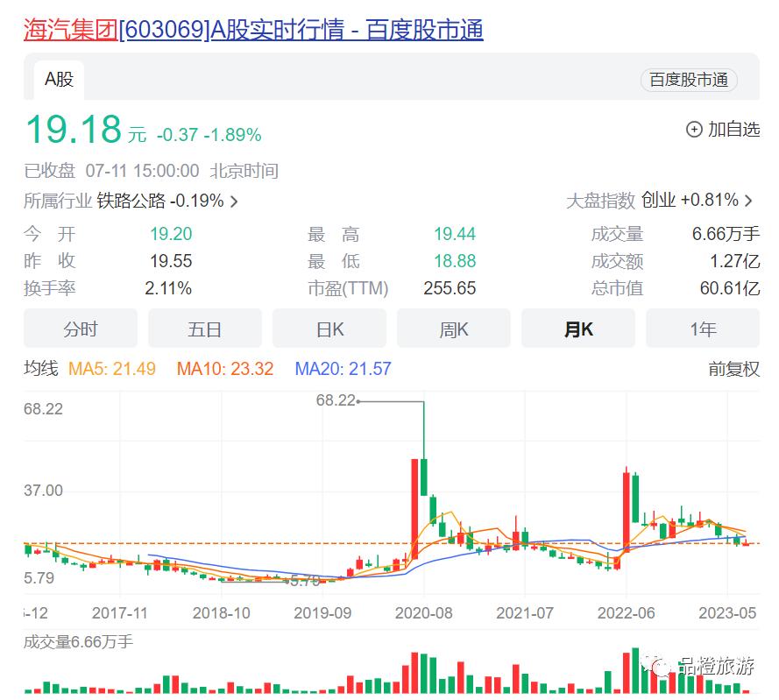Click the 2023-05 date axis label
Image resolution: width=779 pixels, height=700 pixels.
(727, 613)
